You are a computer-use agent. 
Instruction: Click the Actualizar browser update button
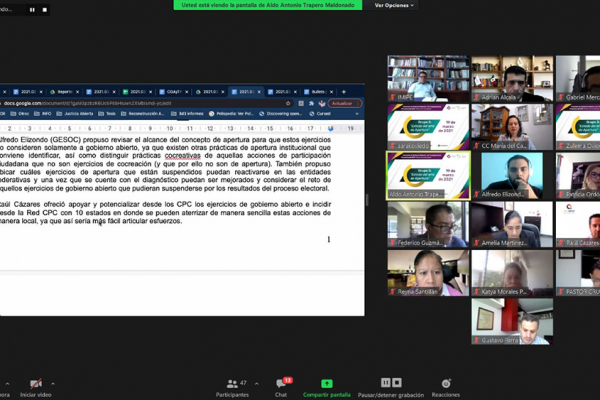click(344, 103)
